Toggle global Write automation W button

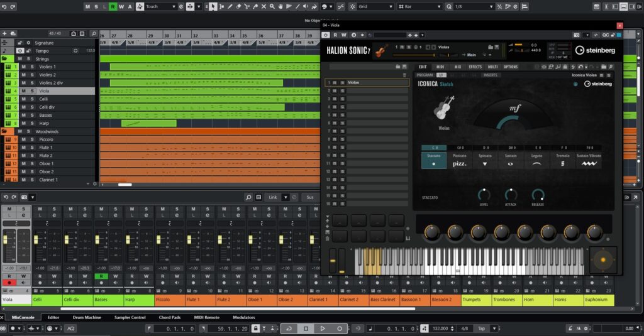(121, 6)
